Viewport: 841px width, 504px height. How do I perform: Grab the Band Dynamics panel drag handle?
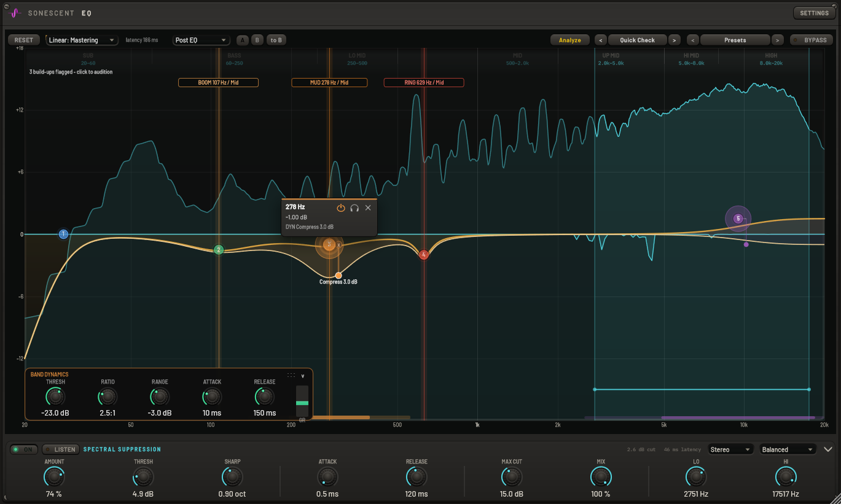click(x=291, y=375)
